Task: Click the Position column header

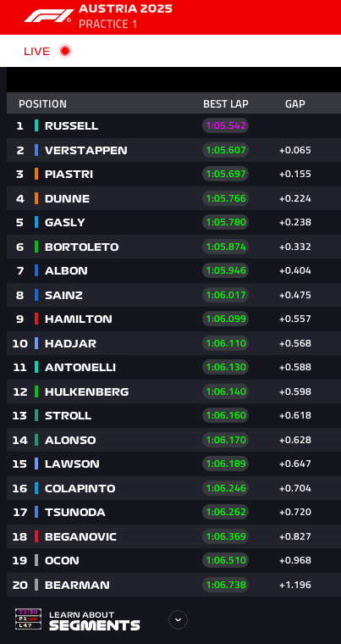Action: 42,104
